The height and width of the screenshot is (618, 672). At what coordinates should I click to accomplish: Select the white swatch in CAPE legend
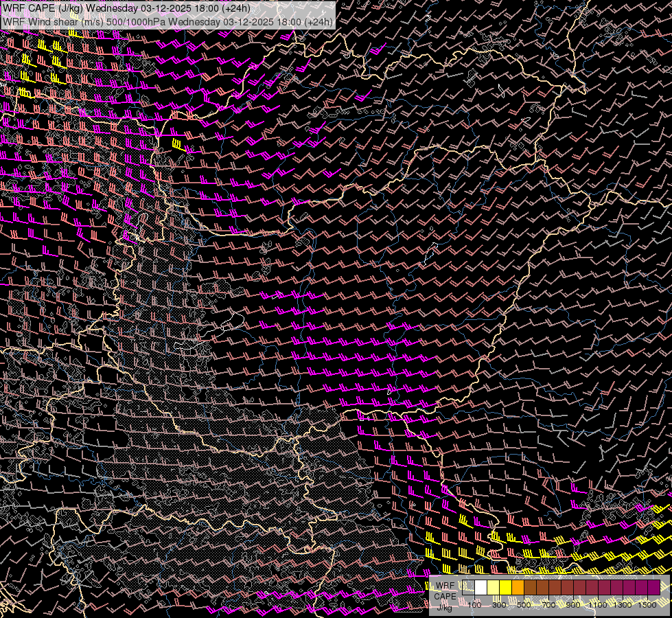(x=481, y=587)
